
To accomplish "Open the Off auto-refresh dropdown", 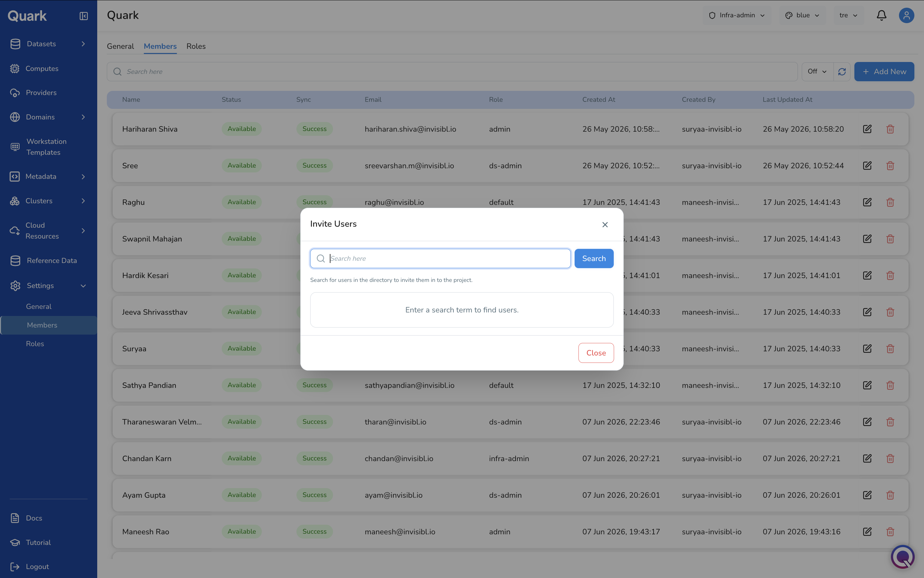I will click(817, 72).
